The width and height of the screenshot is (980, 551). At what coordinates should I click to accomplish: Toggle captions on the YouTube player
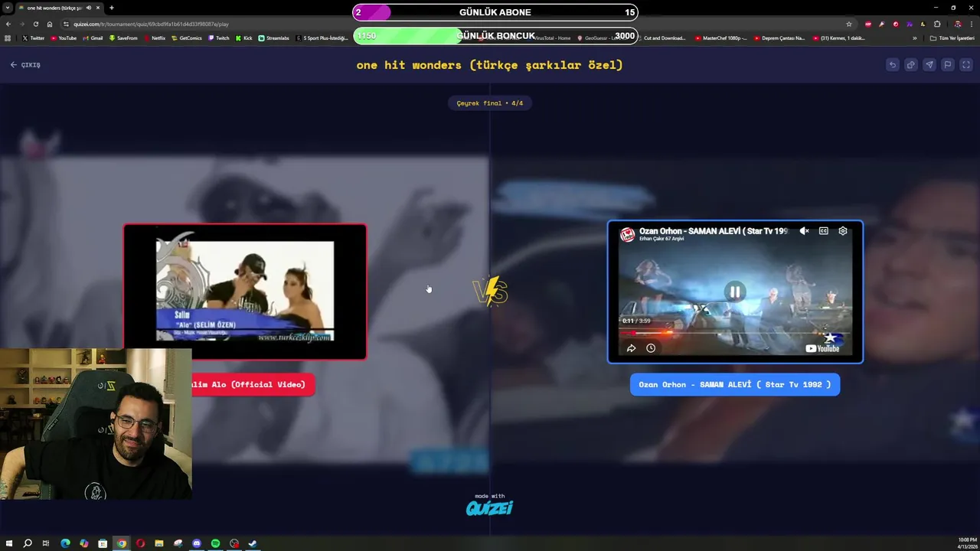click(x=823, y=231)
